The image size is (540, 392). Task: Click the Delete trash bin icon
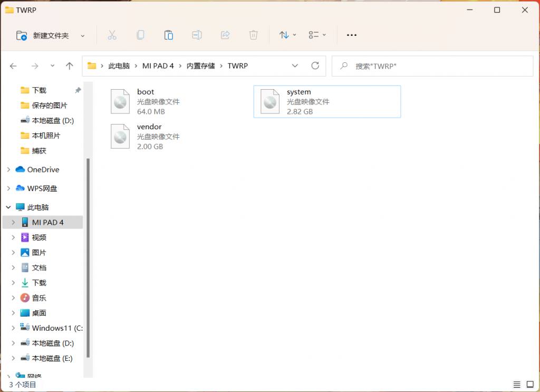(254, 35)
